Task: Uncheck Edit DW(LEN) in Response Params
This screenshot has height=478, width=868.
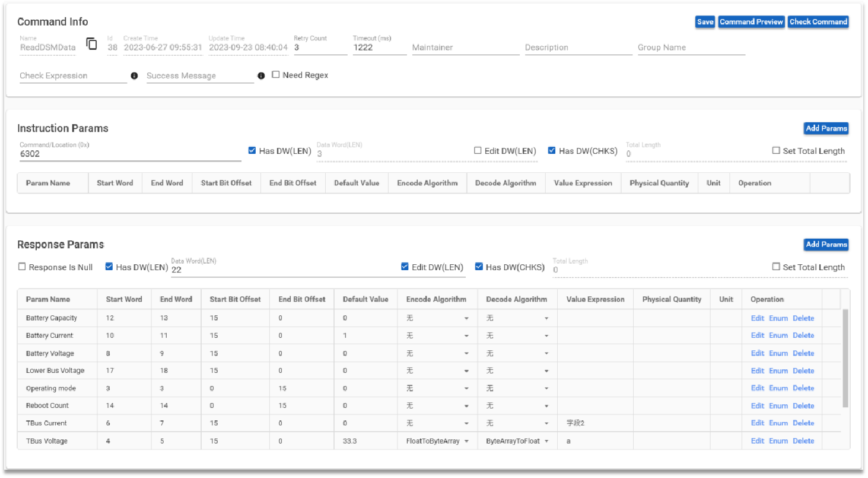Action: click(x=405, y=267)
